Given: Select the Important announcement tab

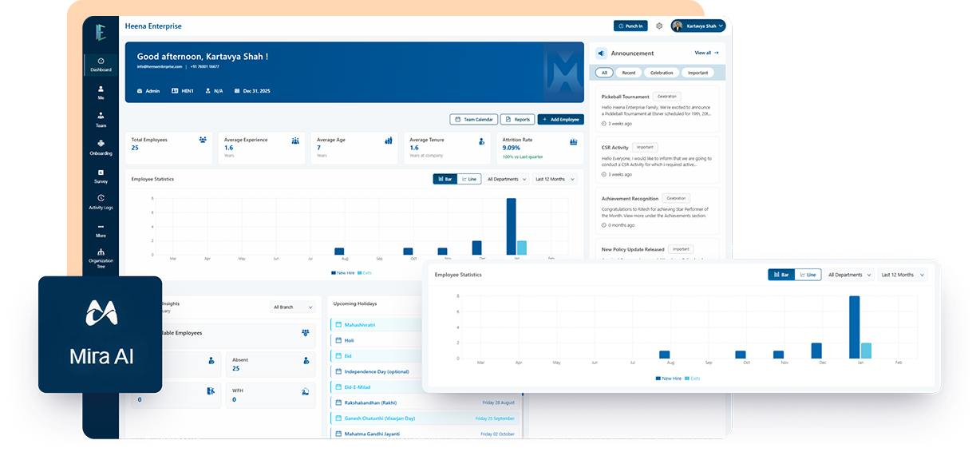Looking at the screenshot, I should coord(697,73).
